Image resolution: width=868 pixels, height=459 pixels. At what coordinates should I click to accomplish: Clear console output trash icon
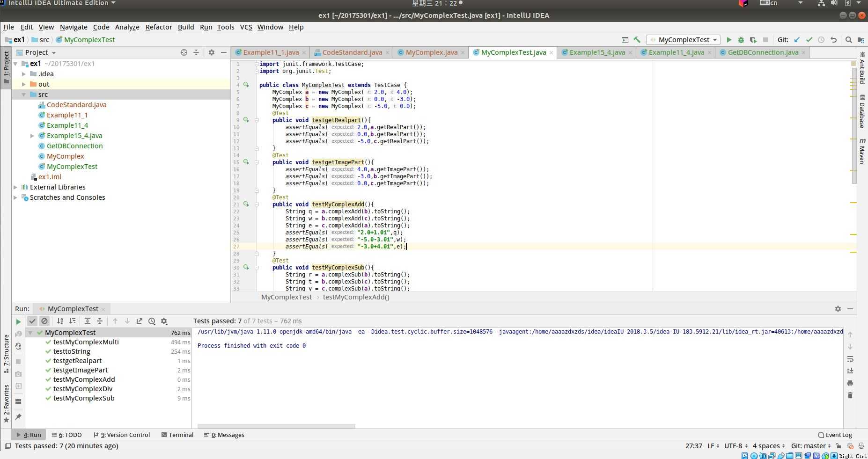850,395
